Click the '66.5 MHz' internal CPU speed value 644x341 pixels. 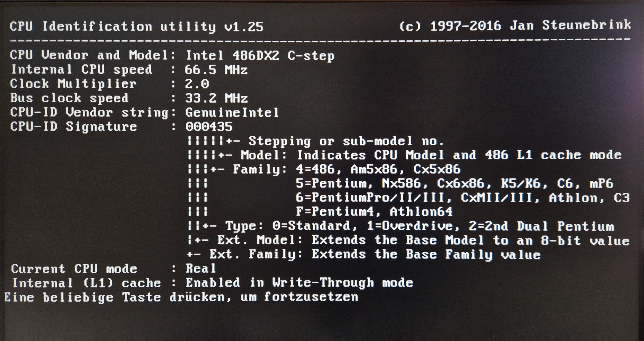pyautogui.click(x=216, y=70)
